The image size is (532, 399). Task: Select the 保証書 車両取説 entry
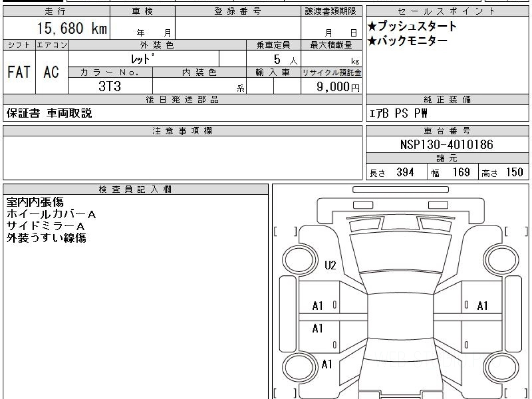pos(49,113)
